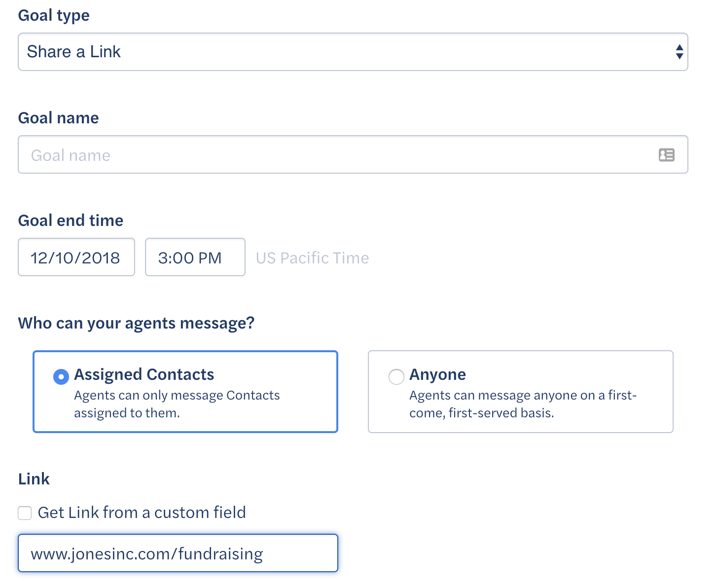This screenshot has height=588, width=717.
Task: Select the Anyone radio button
Action: point(396,377)
